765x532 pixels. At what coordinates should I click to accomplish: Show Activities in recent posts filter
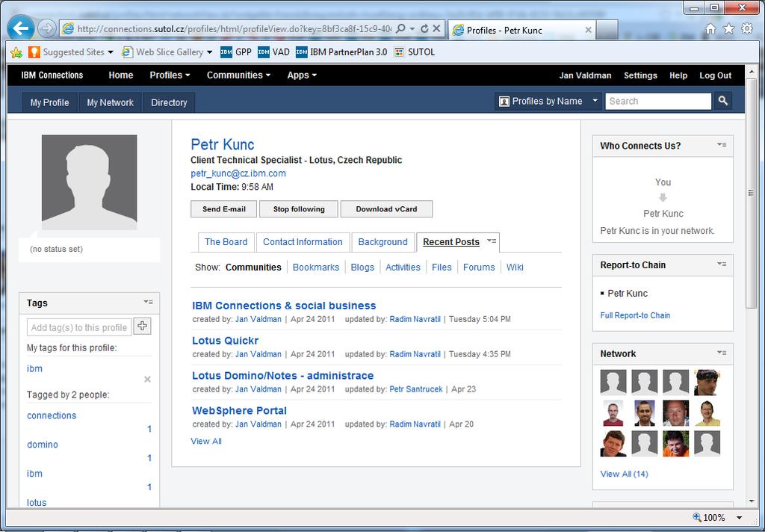pos(403,267)
